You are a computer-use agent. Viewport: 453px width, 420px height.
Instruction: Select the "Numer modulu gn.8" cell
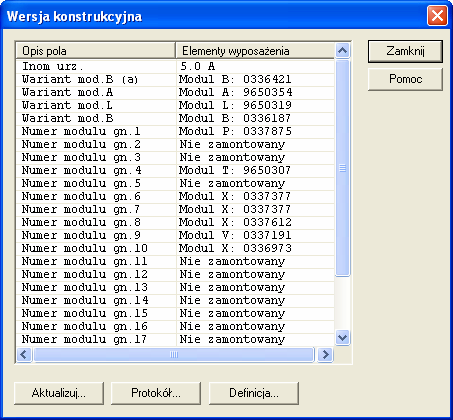[96, 222]
